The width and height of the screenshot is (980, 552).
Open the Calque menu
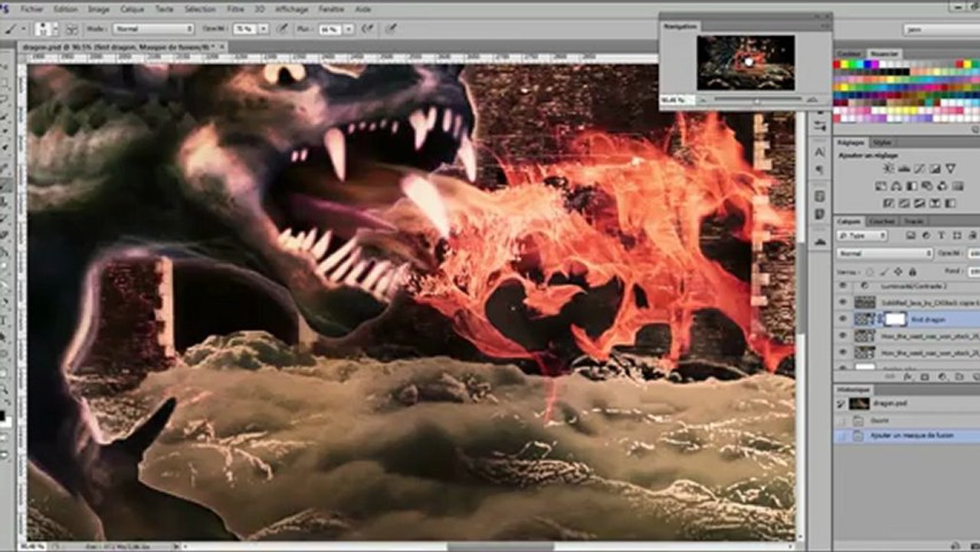click(132, 9)
